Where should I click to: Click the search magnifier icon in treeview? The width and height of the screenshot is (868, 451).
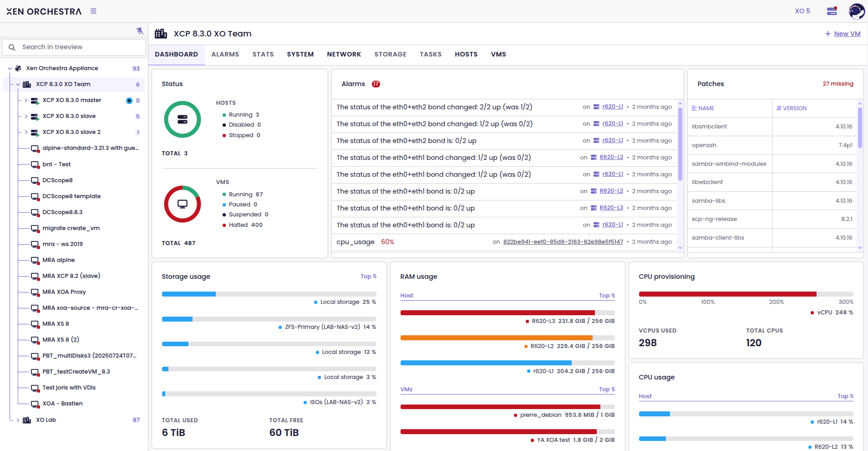[12, 47]
